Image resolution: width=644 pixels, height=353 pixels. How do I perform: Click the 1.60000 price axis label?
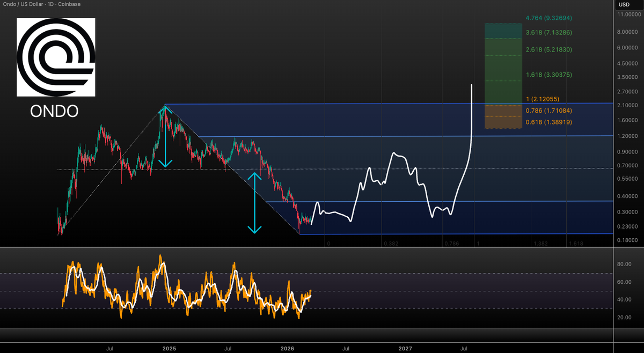coord(628,121)
